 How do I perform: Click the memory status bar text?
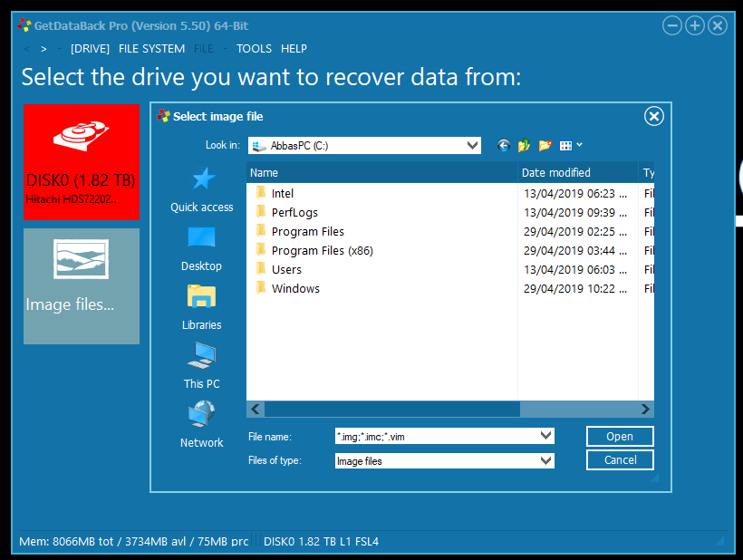coord(133,541)
